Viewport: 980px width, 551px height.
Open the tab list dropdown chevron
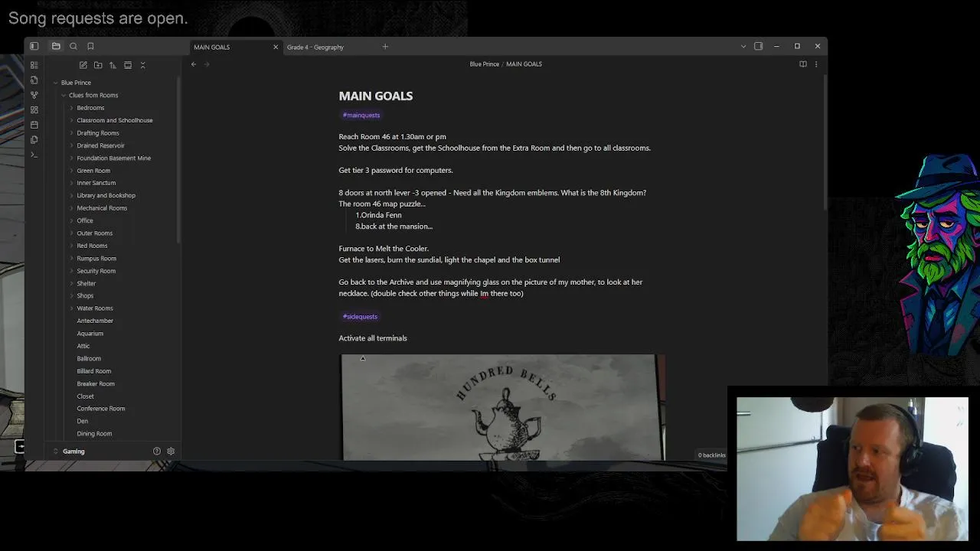pos(743,47)
